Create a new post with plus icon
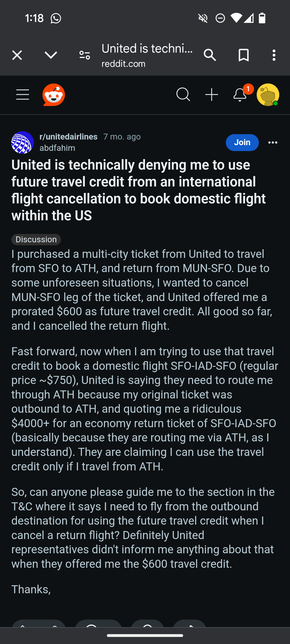The image size is (290, 644). 212,95
